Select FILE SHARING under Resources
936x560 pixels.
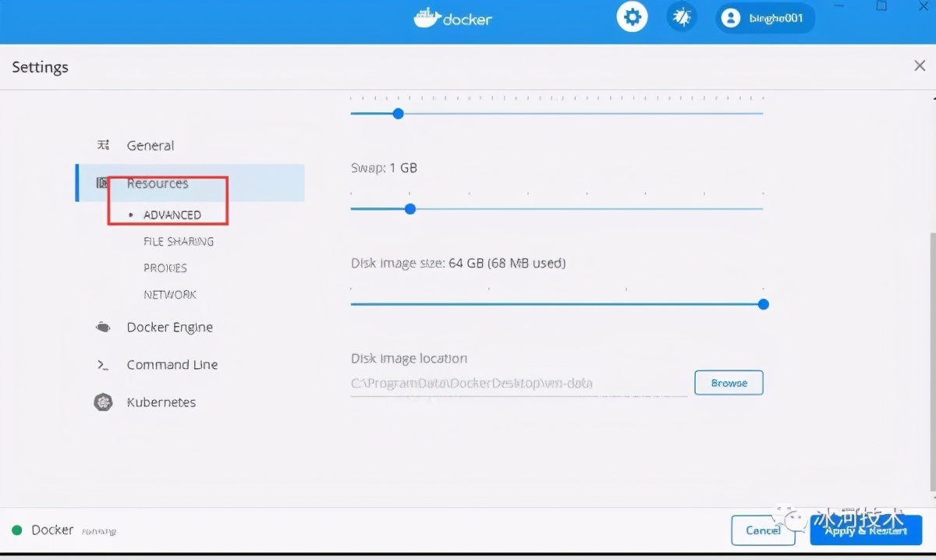pyautogui.click(x=178, y=241)
